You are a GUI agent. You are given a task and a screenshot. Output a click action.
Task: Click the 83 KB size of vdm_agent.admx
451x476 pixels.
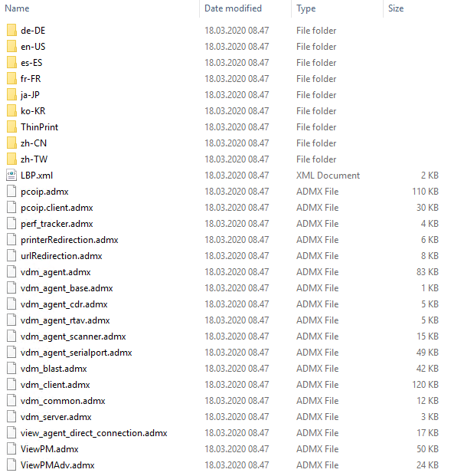(x=427, y=271)
